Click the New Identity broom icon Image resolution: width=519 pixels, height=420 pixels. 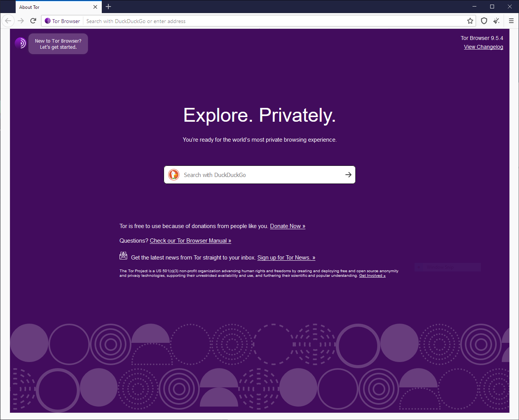[x=496, y=21]
